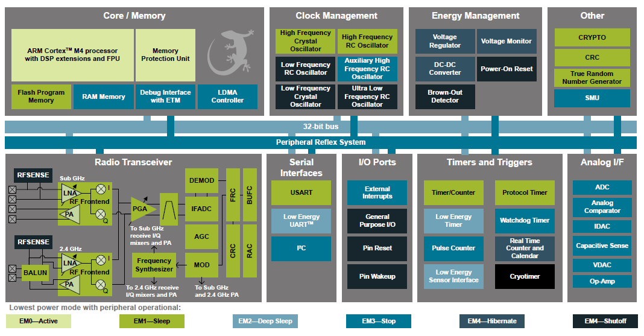Select the 2.4 GHz Q mixer symbol
This screenshot has height=336, width=644.
[101, 284]
